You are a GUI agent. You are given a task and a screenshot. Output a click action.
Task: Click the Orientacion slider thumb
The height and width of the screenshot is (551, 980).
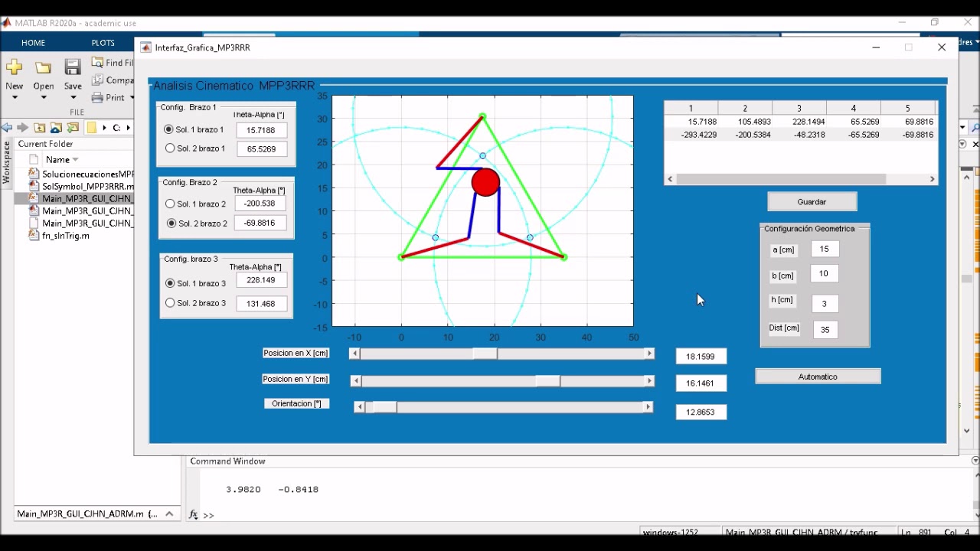coord(384,407)
